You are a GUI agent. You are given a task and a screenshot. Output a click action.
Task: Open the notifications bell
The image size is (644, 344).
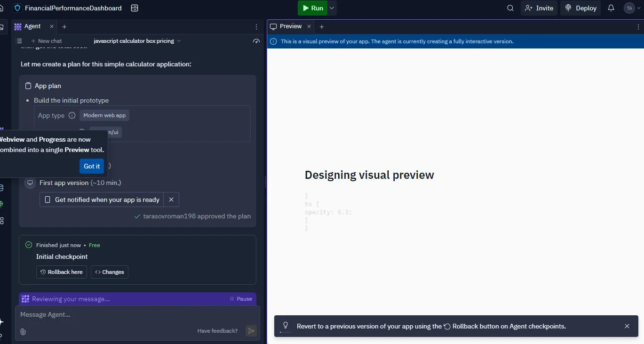(611, 8)
